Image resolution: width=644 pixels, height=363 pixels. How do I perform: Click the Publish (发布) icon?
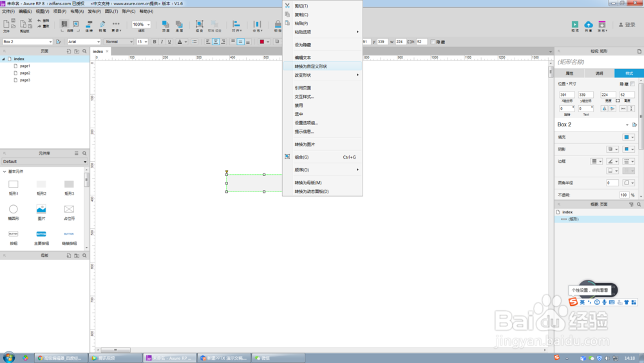(x=601, y=25)
